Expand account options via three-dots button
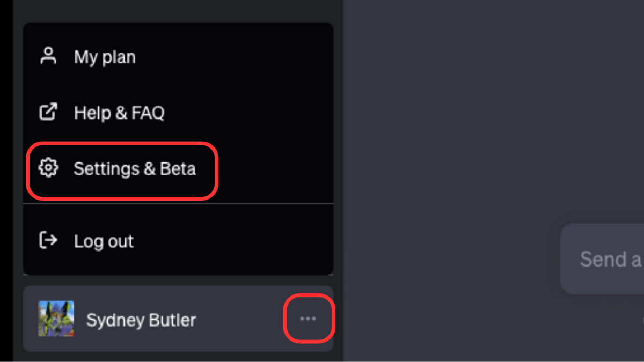 308,319
